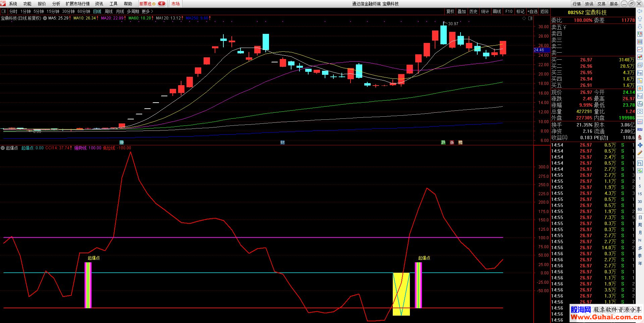Open the multi-color quote grid icon
This screenshot has height=323, width=644.
tap(640, 42)
